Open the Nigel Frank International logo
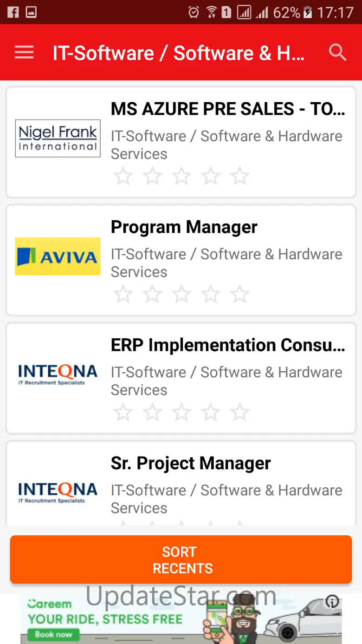 [58, 138]
